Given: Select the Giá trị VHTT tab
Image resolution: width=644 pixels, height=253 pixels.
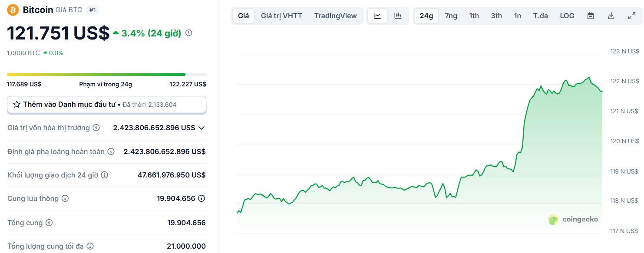Looking at the screenshot, I should click(x=281, y=16).
